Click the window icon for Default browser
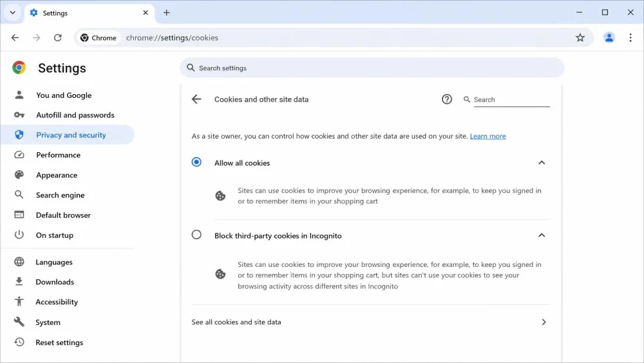Viewport: 644px width, 363px height. point(19,215)
